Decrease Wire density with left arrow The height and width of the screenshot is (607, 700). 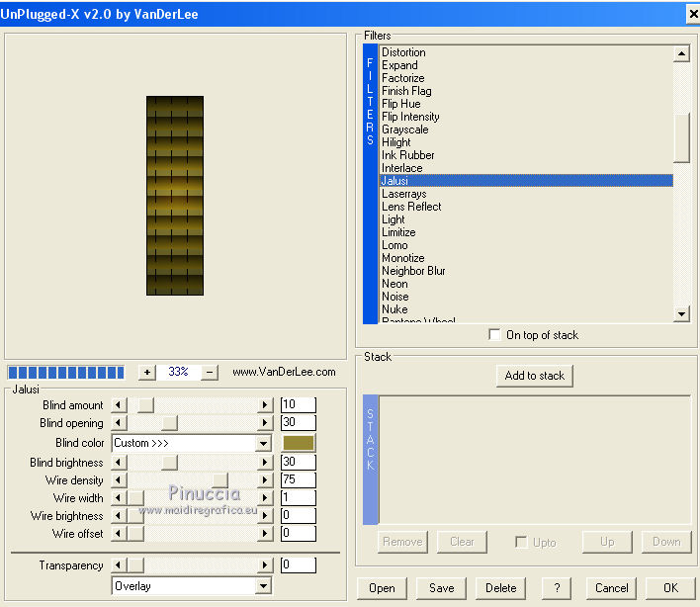tap(119, 479)
